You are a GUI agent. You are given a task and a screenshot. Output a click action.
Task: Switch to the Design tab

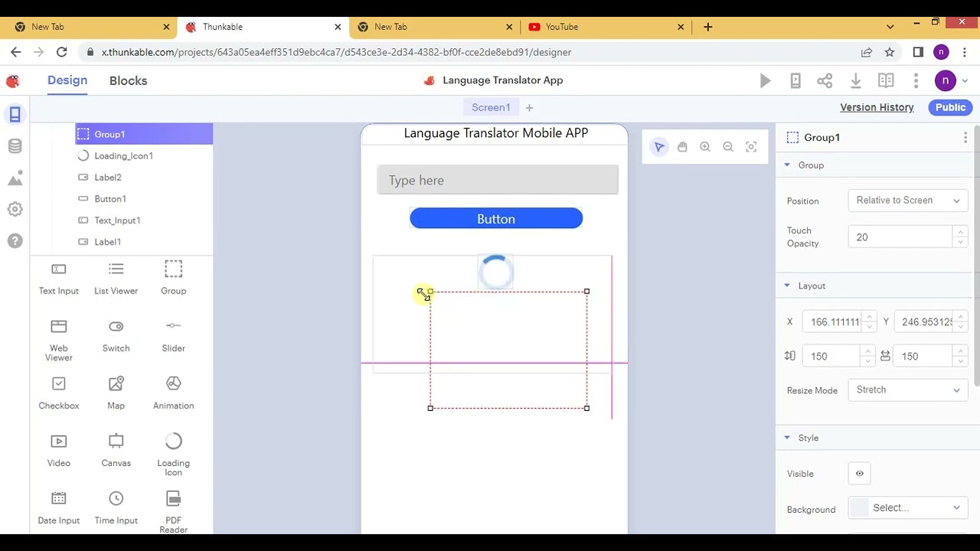[x=67, y=80]
